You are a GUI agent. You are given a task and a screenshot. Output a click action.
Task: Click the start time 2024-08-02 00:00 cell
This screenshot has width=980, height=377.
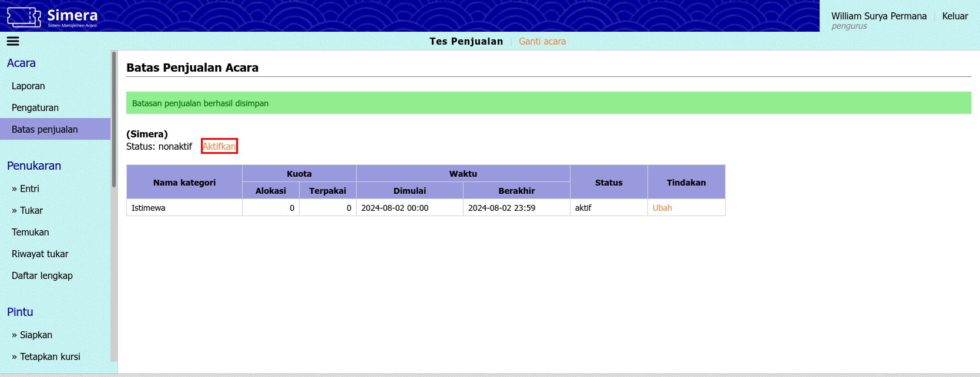[x=410, y=208]
